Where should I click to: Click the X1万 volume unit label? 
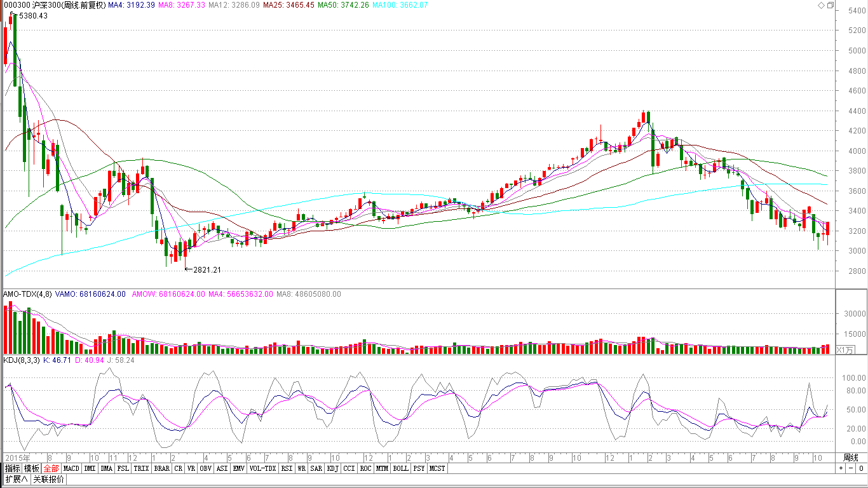pos(845,349)
